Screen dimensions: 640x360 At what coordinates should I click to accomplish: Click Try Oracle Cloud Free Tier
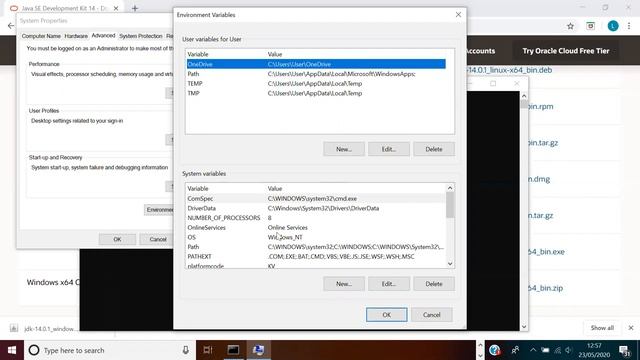tap(566, 51)
